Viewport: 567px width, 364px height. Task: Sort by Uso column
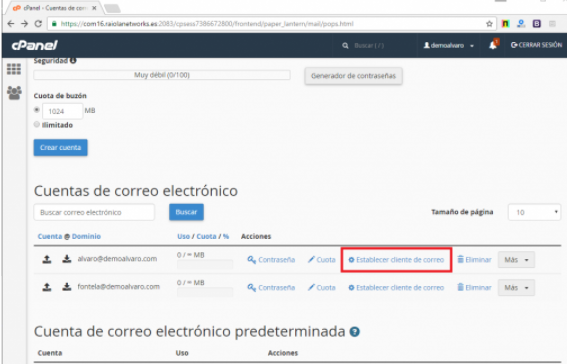click(183, 236)
